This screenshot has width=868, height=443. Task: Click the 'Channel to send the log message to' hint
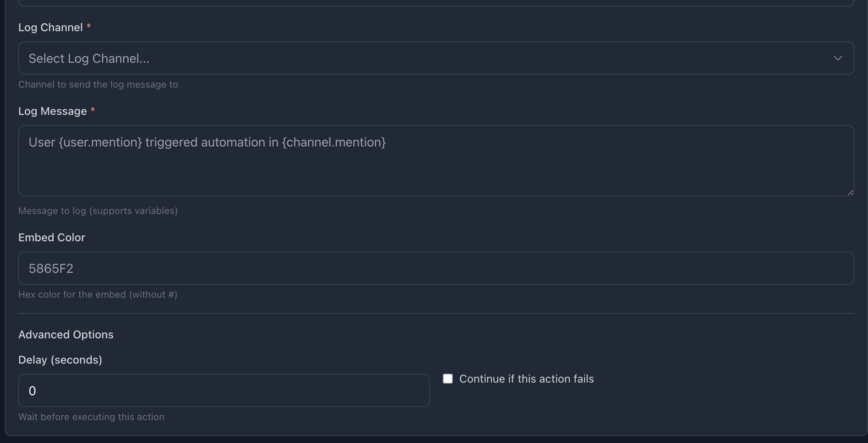(x=98, y=84)
